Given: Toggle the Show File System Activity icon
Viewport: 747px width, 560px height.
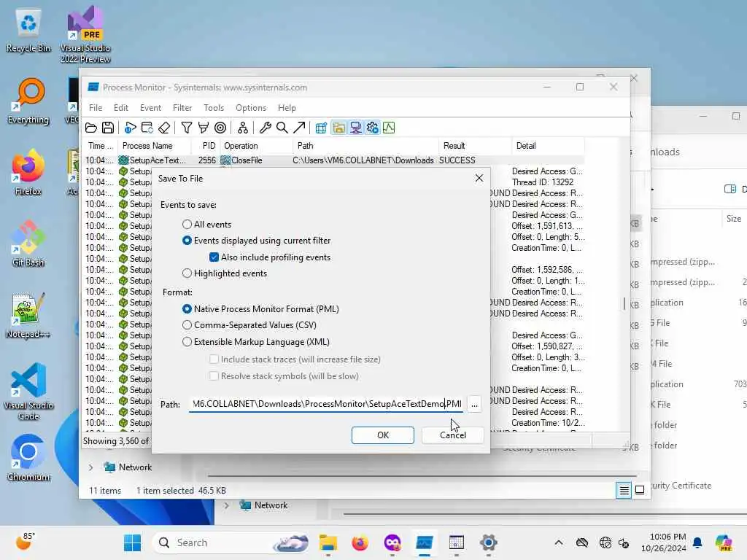Looking at the screenshot, I should [x=338, y=128].
